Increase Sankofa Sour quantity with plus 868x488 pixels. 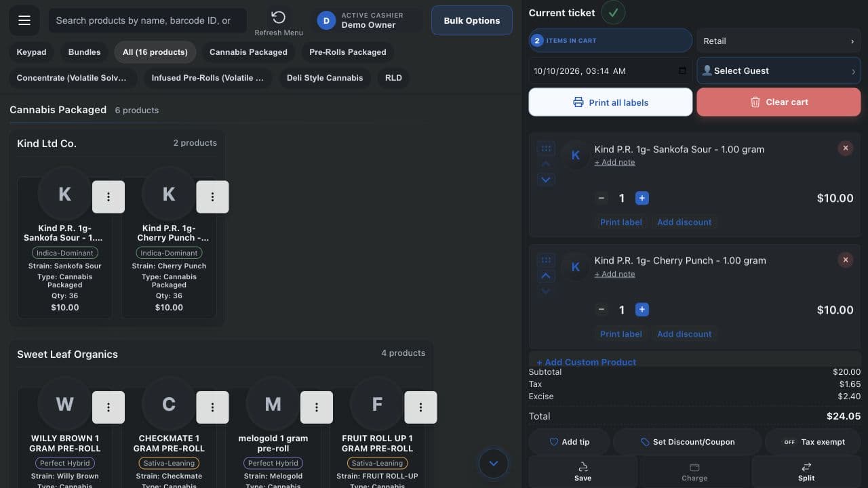[642, 198]
